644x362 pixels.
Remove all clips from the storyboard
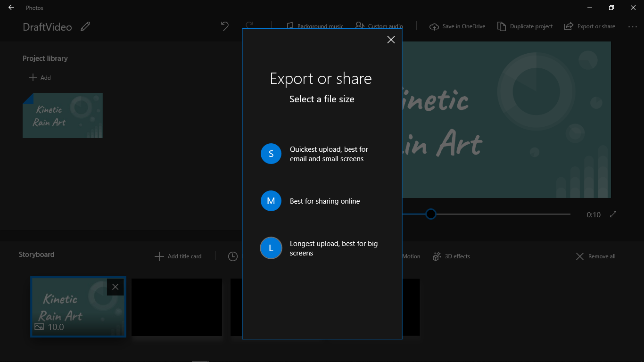click(x=596, y=256)
